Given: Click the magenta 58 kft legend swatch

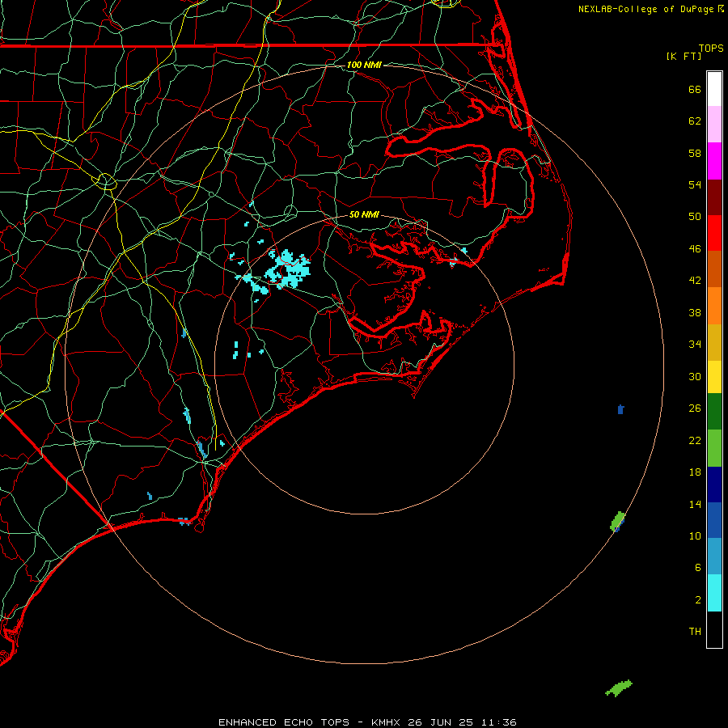Looking at the screenshot, I should pos(714,161).
